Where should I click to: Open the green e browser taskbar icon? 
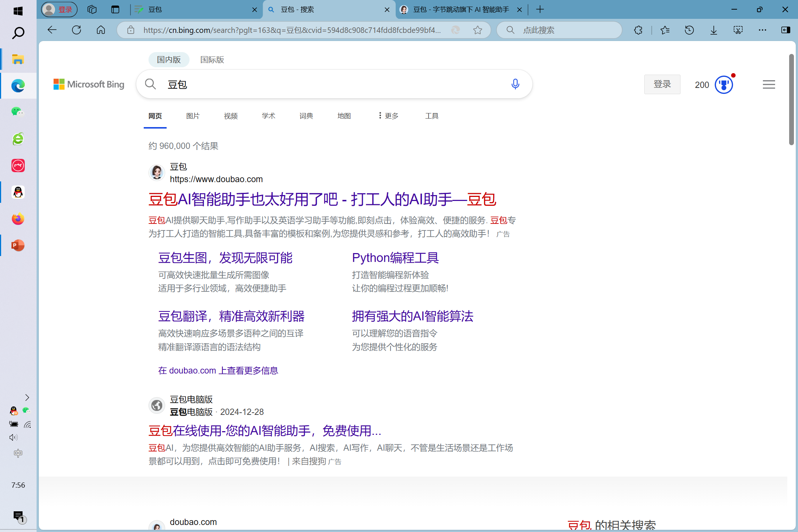tap(18, 139)
